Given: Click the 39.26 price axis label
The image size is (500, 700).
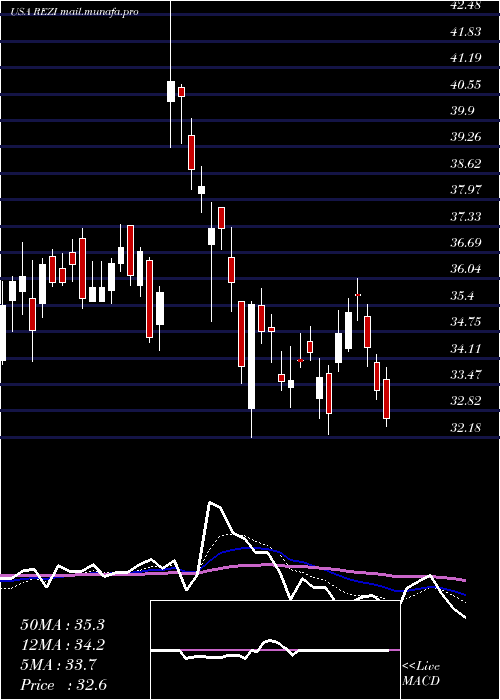Looking at the screenshot, I should coord(466,137).
